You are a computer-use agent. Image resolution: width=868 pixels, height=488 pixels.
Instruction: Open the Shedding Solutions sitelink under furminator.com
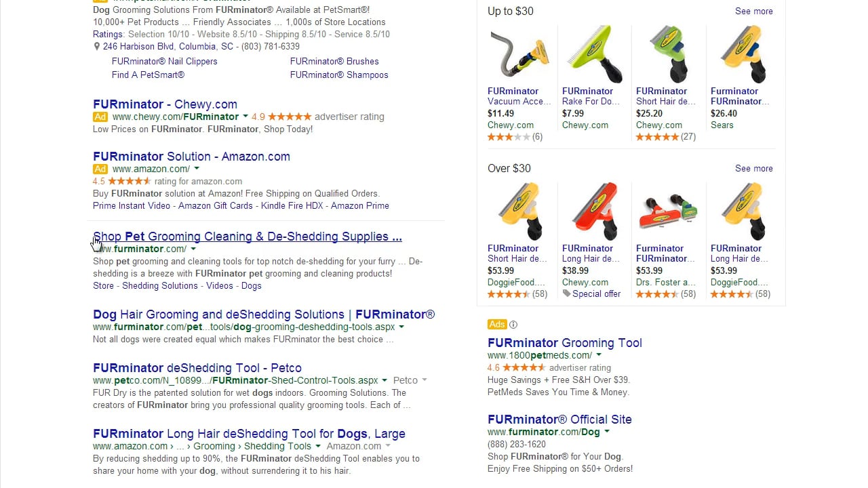[159, 285]
